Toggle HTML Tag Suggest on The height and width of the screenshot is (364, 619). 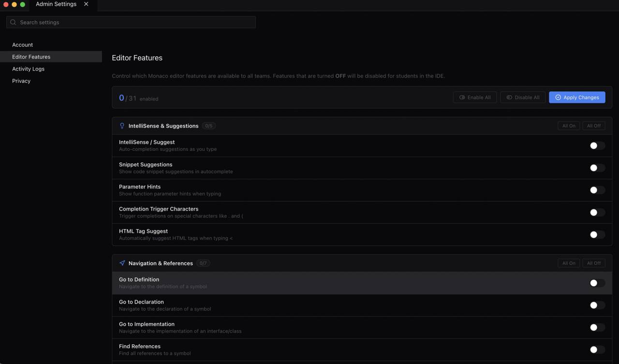point(597,234)
